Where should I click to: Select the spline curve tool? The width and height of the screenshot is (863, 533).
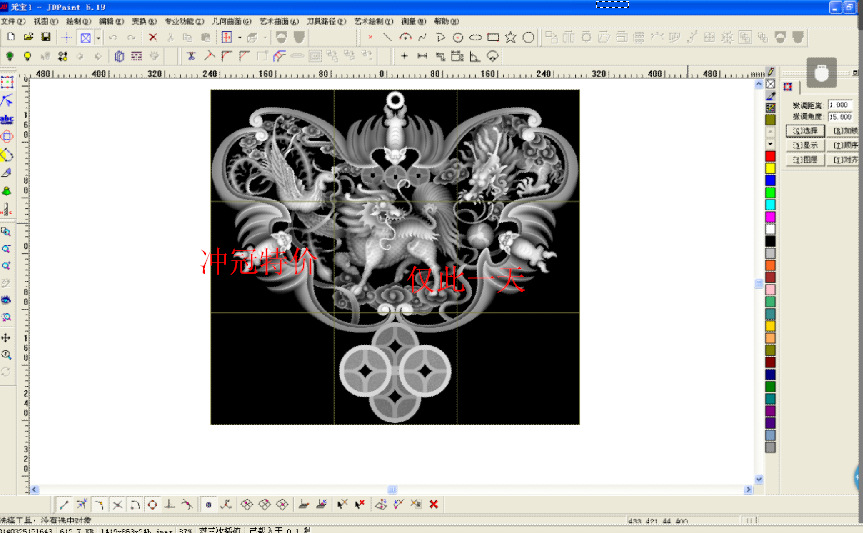(x=422, y=37)
